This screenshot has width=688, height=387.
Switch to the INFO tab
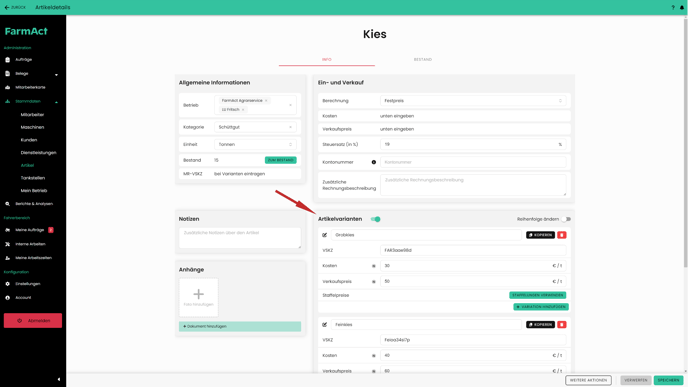(327, 60)
